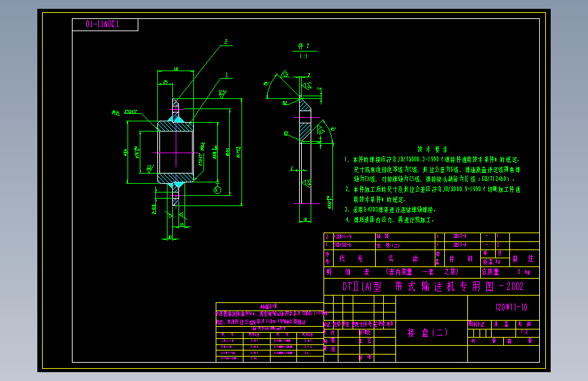The image size is (588, 381).
Task: Select the 明细表 label
Action: point(348,272)
